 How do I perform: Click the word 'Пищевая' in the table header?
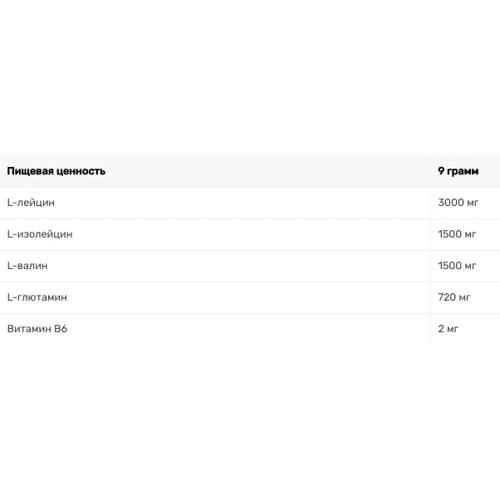30,171
